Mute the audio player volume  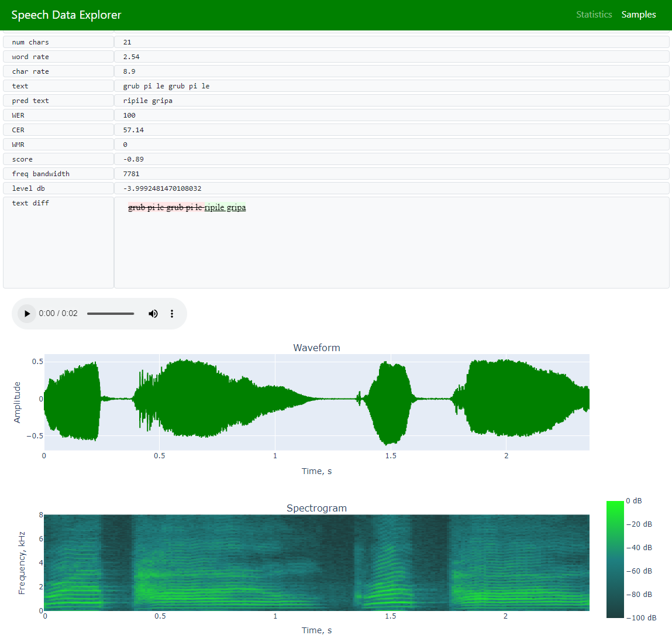point(153,314)
